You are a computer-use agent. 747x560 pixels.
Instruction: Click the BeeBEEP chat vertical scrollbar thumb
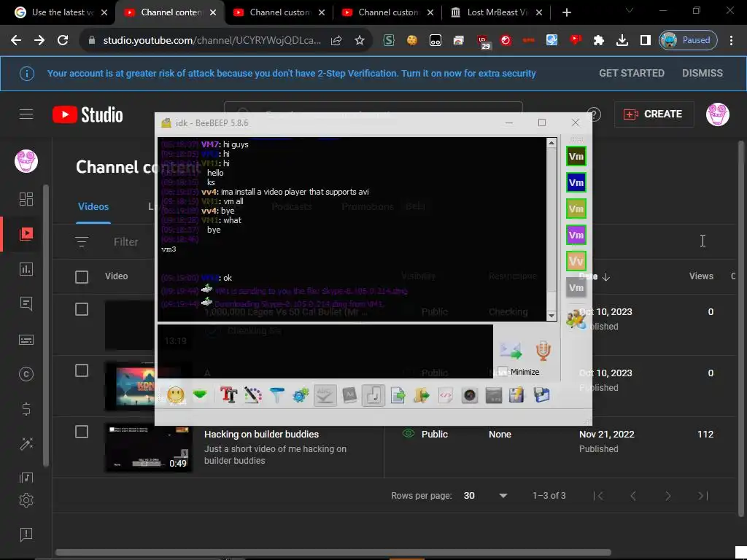pos(551,219)
